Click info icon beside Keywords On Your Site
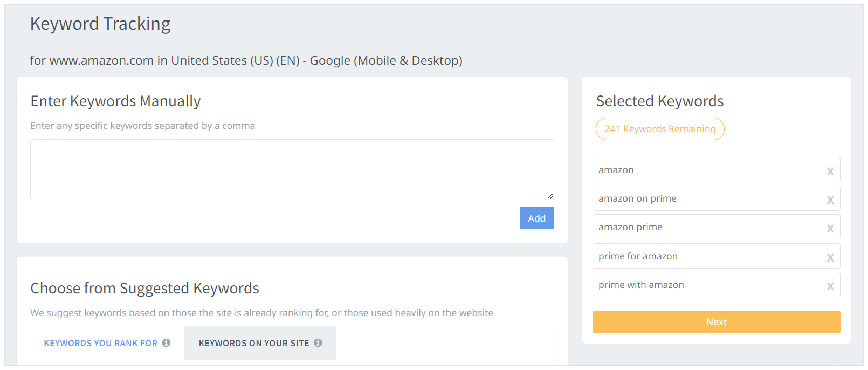The height and width of the screenshot is (370, 868). click(x=318, y=343)
